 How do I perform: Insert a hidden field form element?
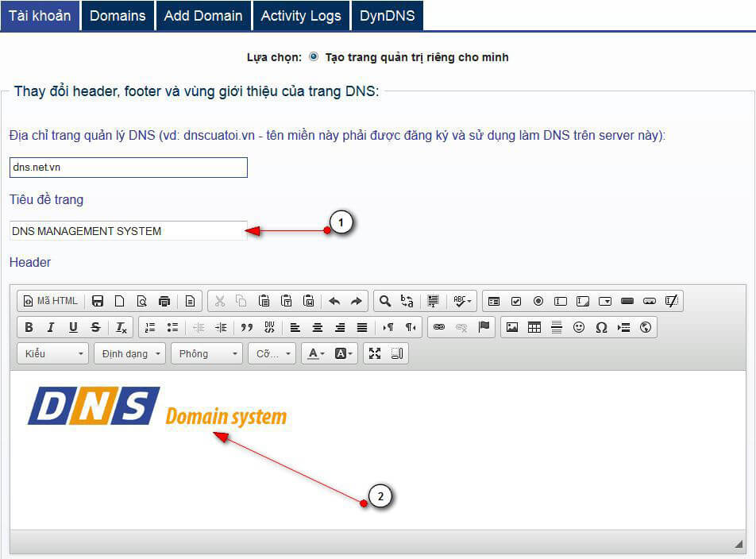point(672,301)
